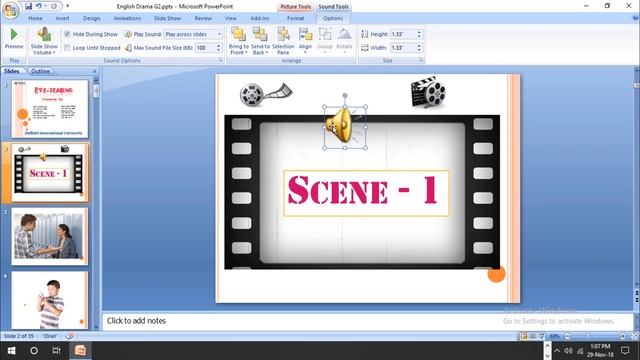Viewport: 640px width, 360px height.
Task: Click the Office button
Action: 11,10
